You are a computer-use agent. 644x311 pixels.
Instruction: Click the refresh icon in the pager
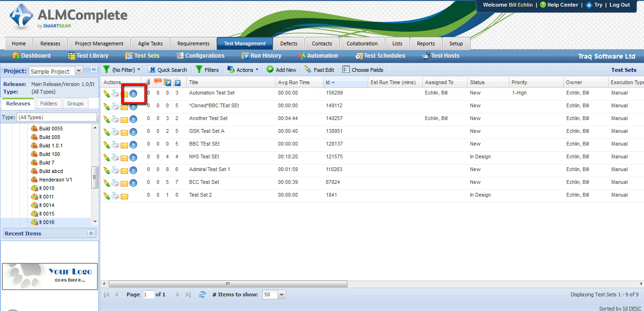click(x=202, y=294)
